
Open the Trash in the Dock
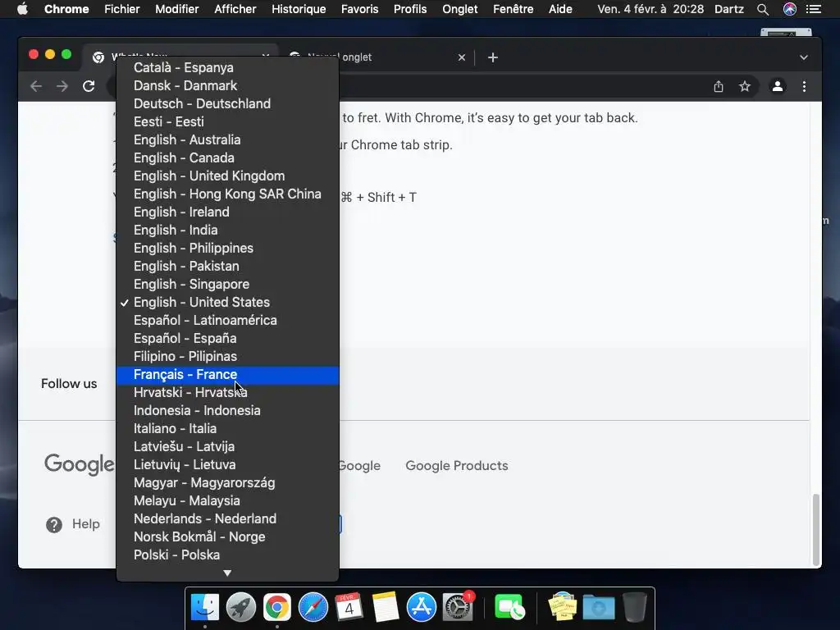click(635, 608)
